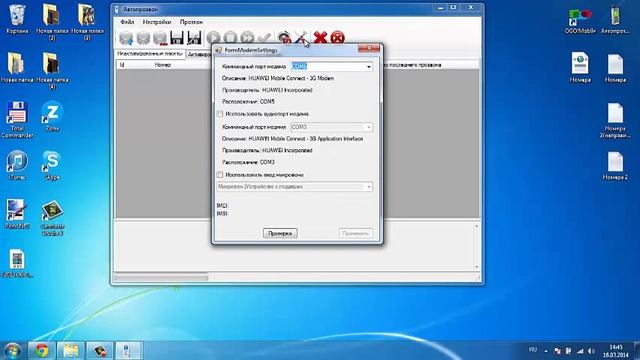Switch to the Неактивированные пакеты tab

pos(150,54)
